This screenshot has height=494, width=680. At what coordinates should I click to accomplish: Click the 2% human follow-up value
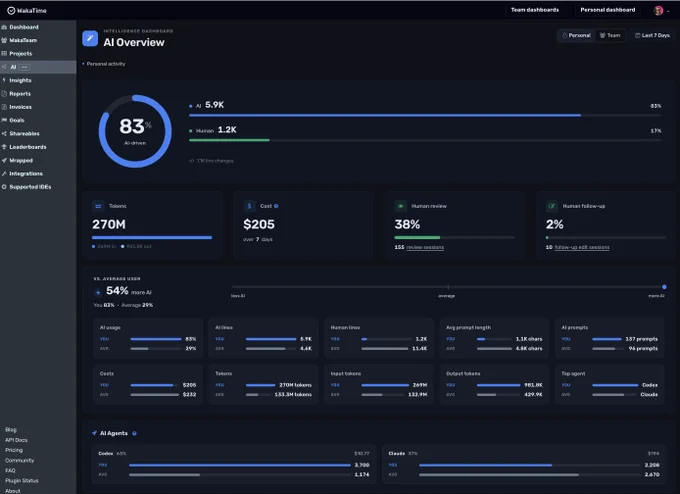coord(554,225)
